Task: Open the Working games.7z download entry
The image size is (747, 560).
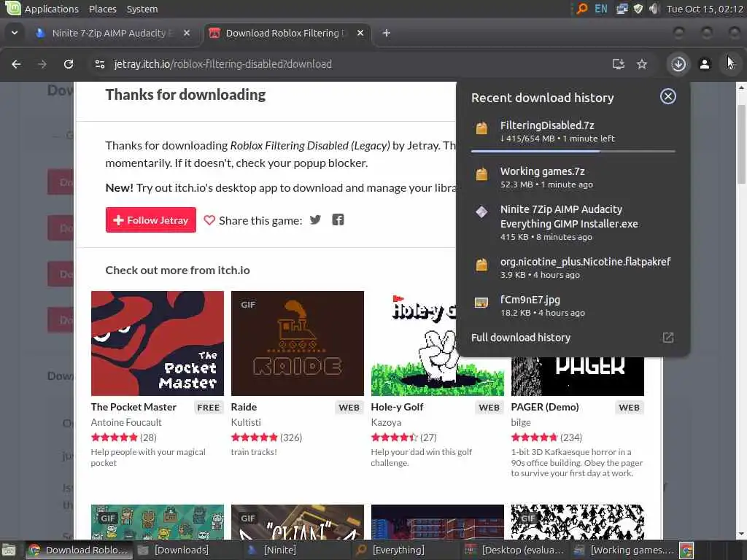Action: click(573, 177)
